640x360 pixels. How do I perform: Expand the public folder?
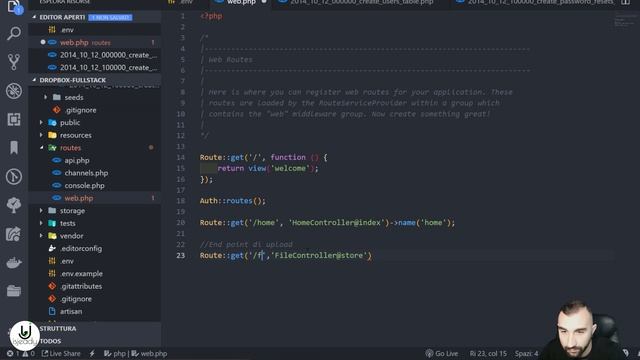tap(70, 122)
